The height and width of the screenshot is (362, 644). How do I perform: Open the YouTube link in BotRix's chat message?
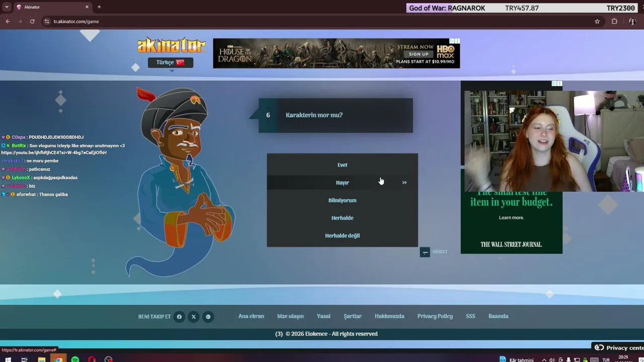pyautogui.click(x=54, y=153)
